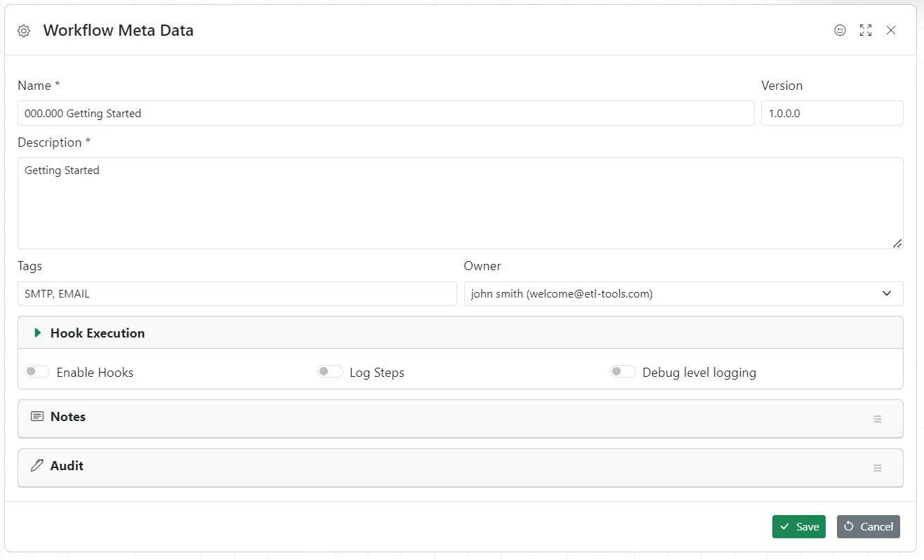Image resolution: width=924 pixels, height=560 pixels.
Task: Enable the Enable Hooks toggle
Action: coord(37,371)
